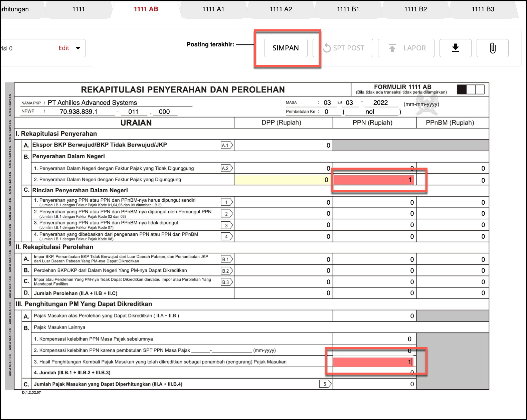
Task: Go to the 1111 B1 tab
Action: coord(348,9)
